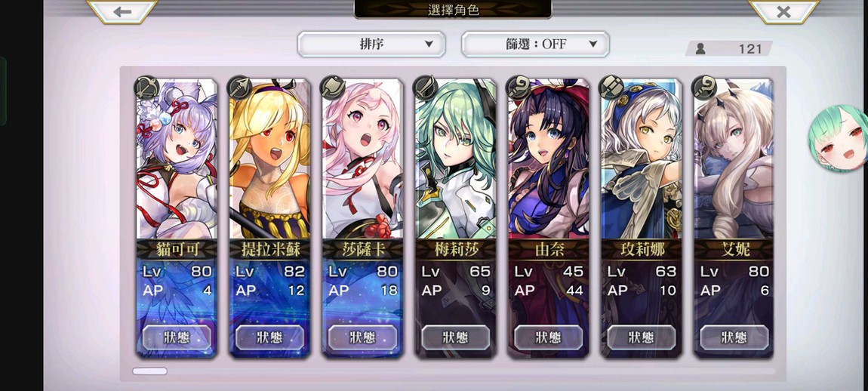The width and height of the screenshot is (868, 391).
Task: Click the horizontal scrollbar thumb below the cards
Action: (x=149, y=371)
